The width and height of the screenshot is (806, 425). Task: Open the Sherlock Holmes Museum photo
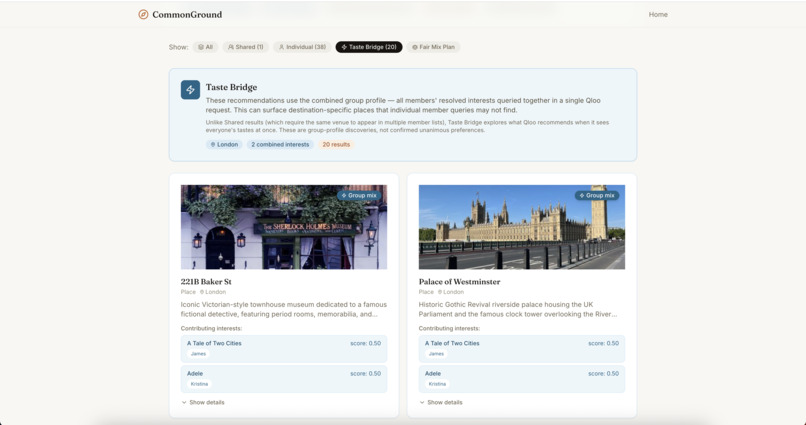pyautogui.click(x=284, y=227)
